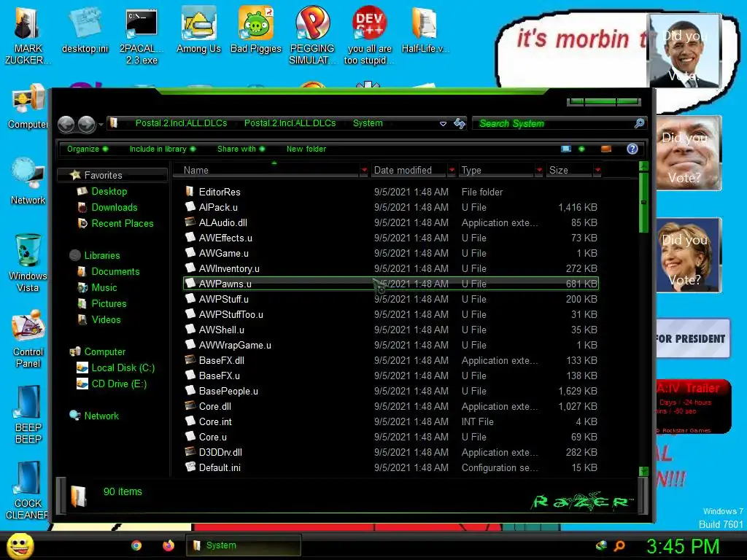Open the Pictures library
This screenshot has height=560, width=747.
(x=109, y=304)
